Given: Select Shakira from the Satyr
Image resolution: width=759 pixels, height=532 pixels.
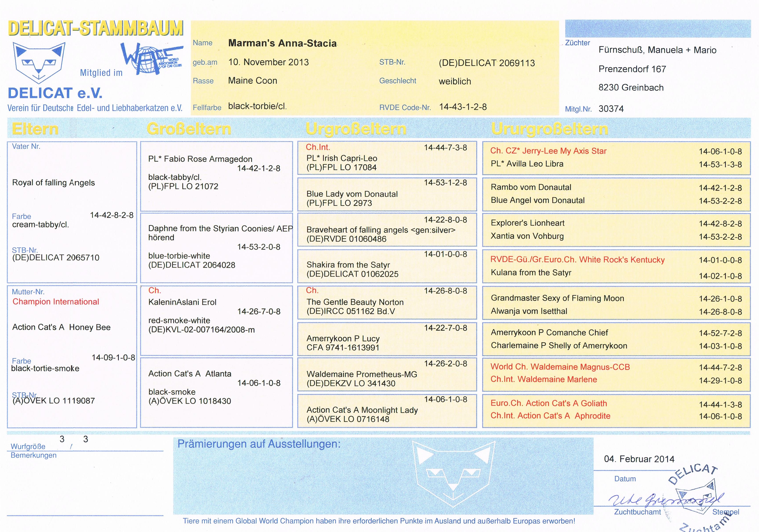Looking at the screenshot, I should click(x=348, y=265).
